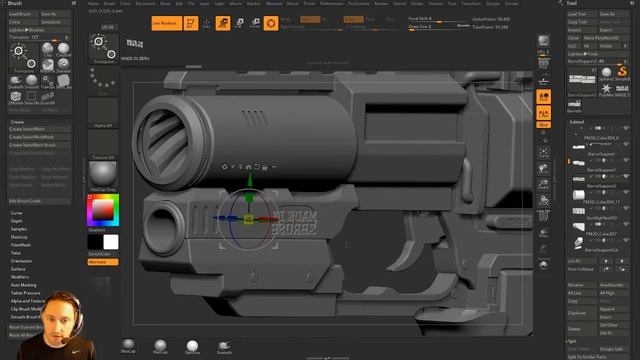Adjust the Focal Shift slider
640x360 pixels.
(x=439, y=19)
